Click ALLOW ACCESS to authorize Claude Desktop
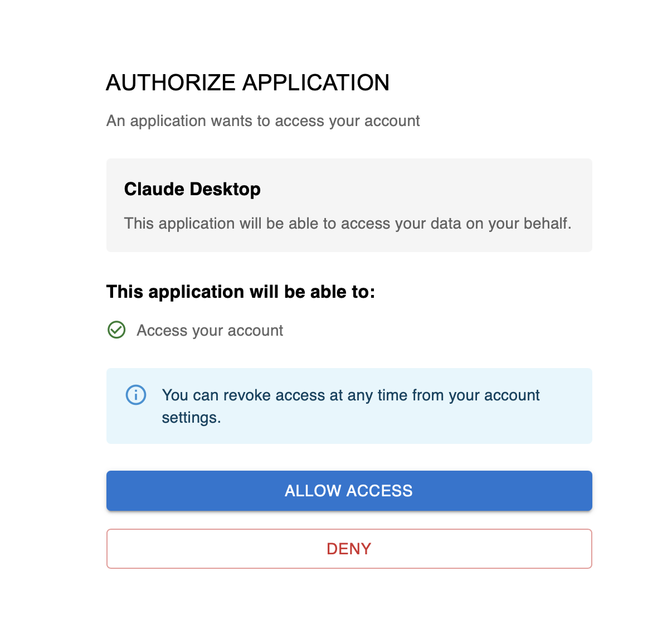 click(349, 491)
